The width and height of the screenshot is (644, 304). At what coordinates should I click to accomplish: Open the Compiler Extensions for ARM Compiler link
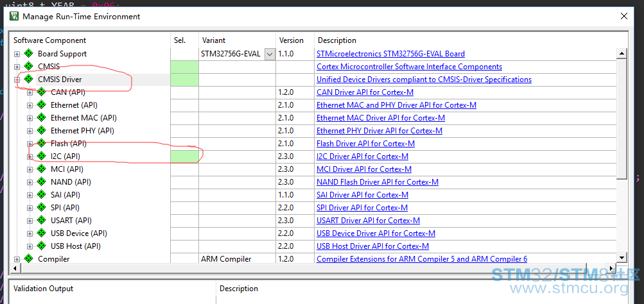tap(422, 259)
